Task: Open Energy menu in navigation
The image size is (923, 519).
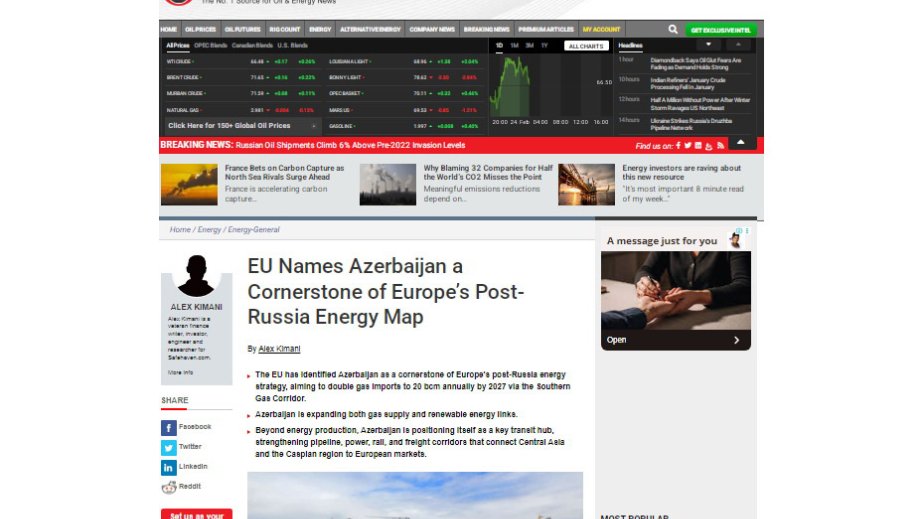Action: [320, 29]
